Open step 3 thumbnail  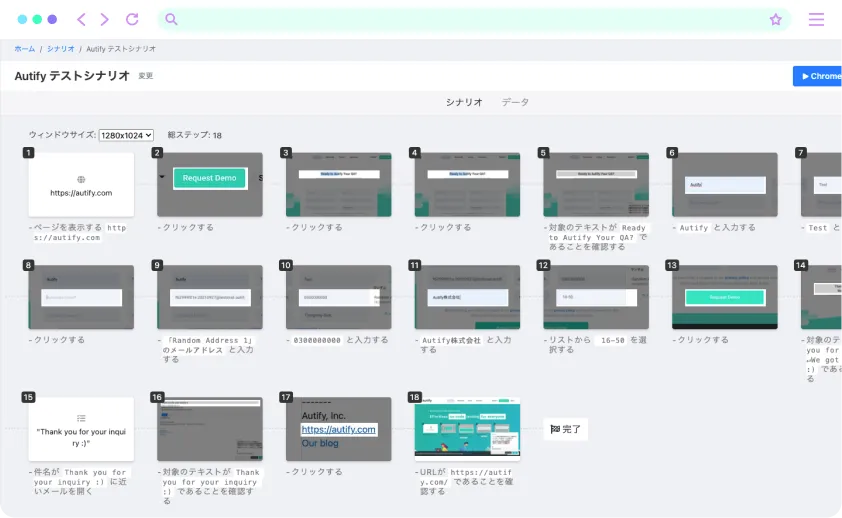(339, 185)
